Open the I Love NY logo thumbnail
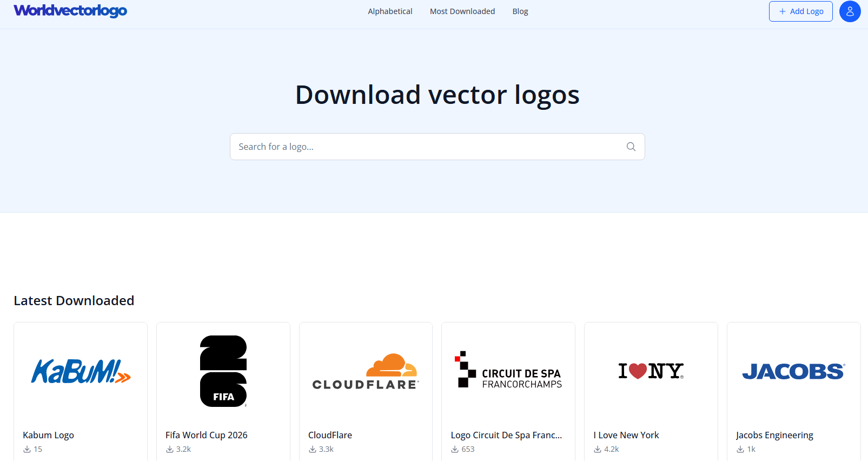The width and height of the screenshot is (868, 461). pos(651,371)
